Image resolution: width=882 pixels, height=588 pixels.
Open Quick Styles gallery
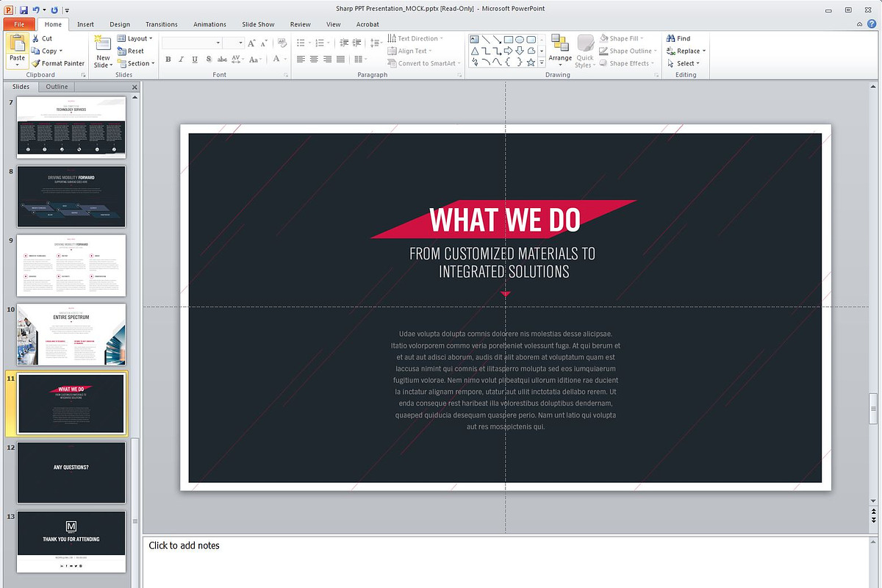(585, 50)
